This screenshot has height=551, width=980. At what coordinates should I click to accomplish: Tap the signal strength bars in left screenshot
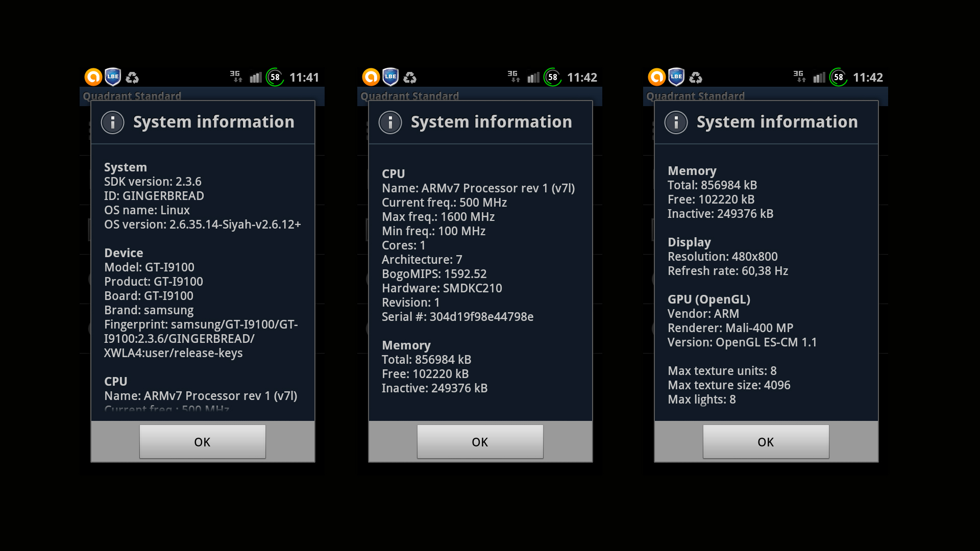click(x=256, y=78)
